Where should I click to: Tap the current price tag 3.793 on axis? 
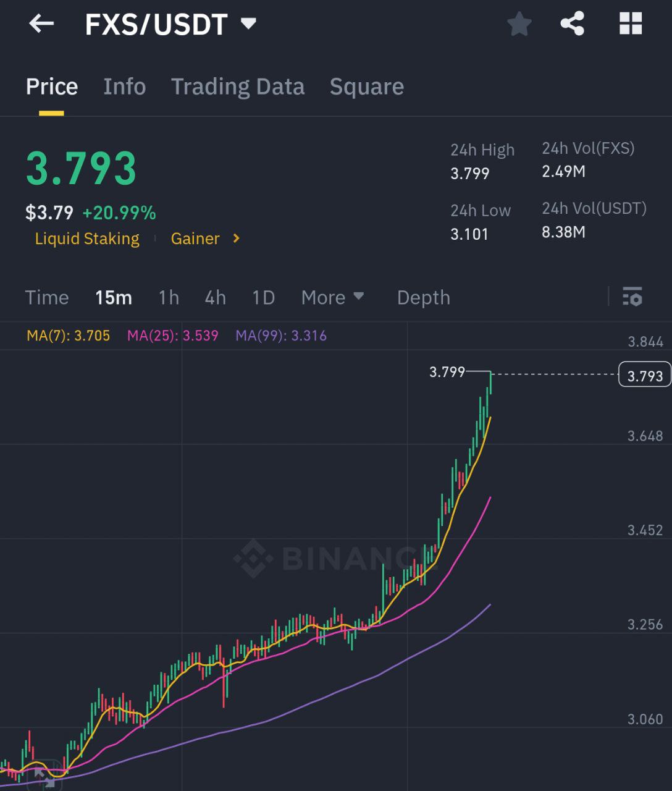coord(645,374)
